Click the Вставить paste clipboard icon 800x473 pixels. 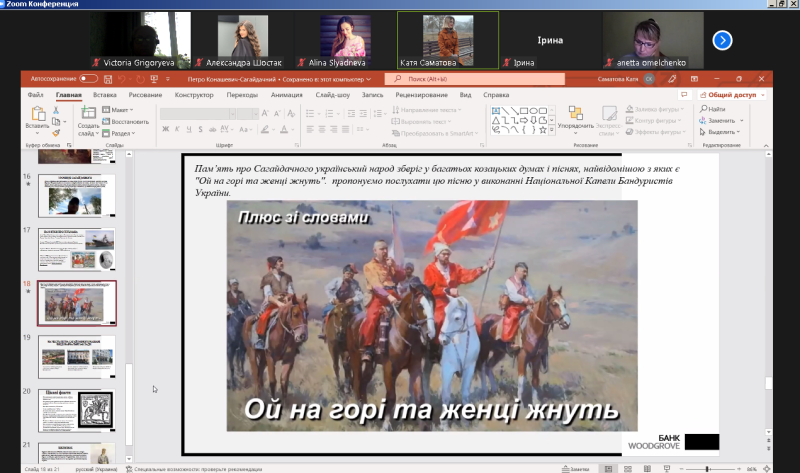[37, 113]
